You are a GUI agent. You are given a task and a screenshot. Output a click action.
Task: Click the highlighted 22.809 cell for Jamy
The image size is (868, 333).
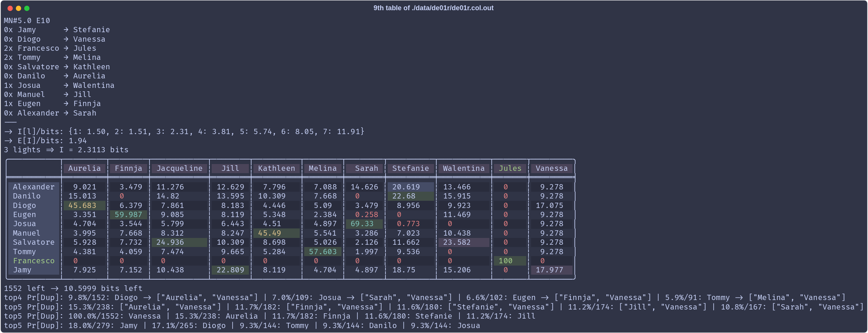(230, 270)
